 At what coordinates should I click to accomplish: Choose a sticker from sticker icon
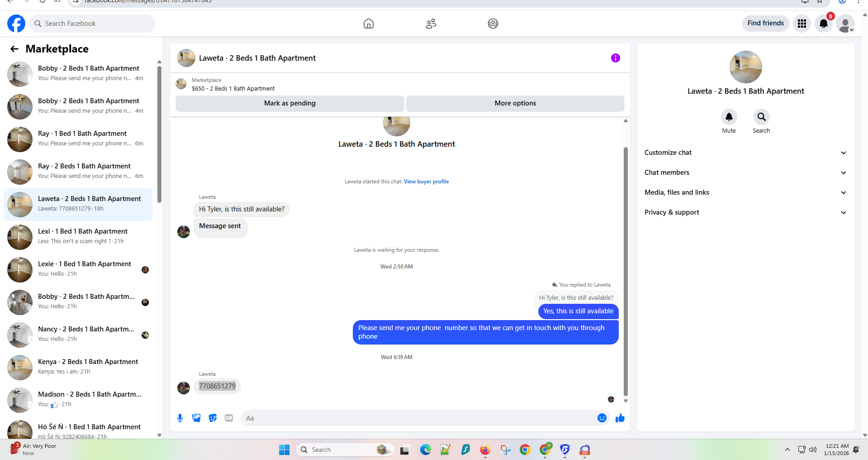click(213, 418)
